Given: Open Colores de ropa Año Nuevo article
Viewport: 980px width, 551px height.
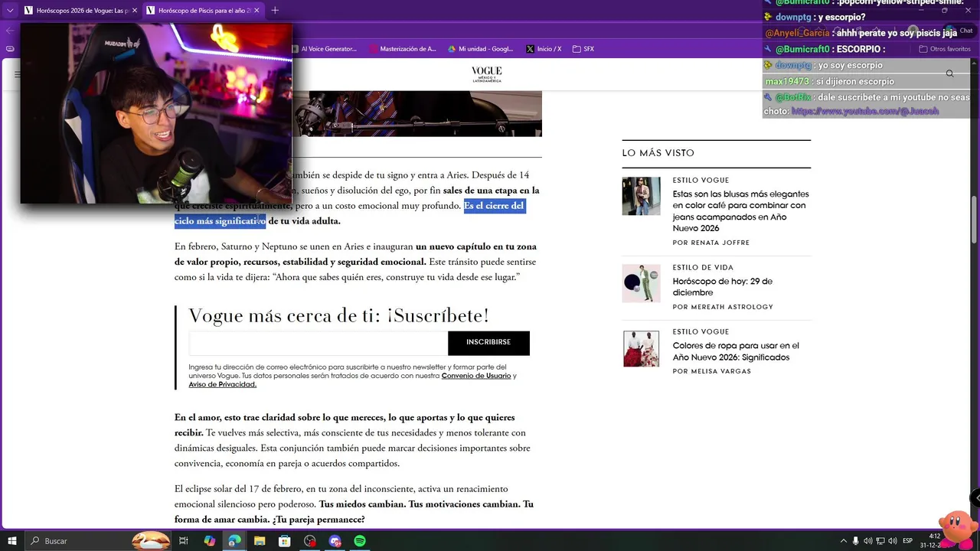Looking at the screenshot, I should (x=736, y=351).
